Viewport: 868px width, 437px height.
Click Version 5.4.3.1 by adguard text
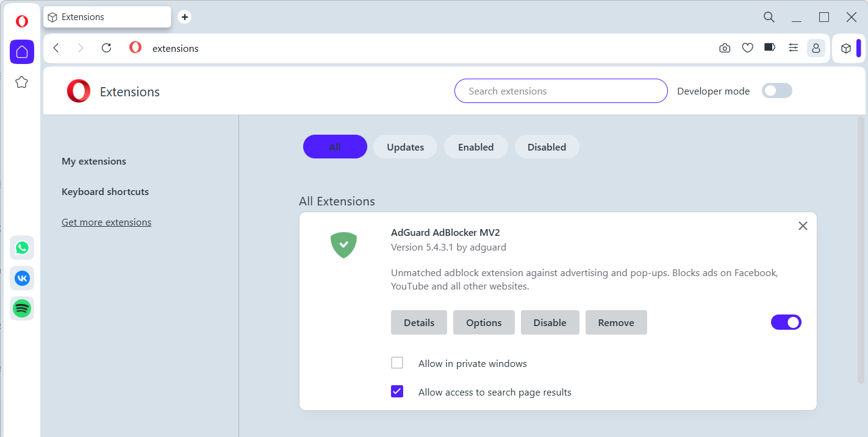[x=448, y=247]
